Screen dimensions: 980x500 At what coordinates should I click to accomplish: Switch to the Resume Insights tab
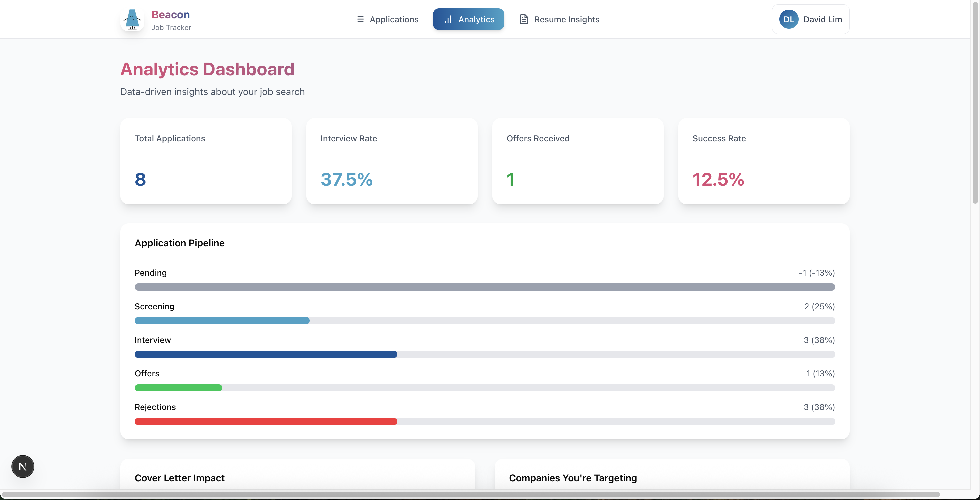coord(560,19)
